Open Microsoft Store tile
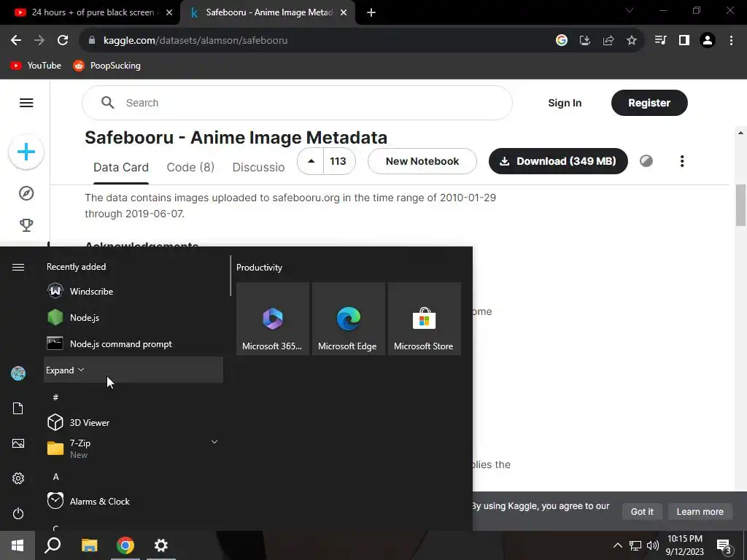 pyautogui.click(x=424, y=319)
